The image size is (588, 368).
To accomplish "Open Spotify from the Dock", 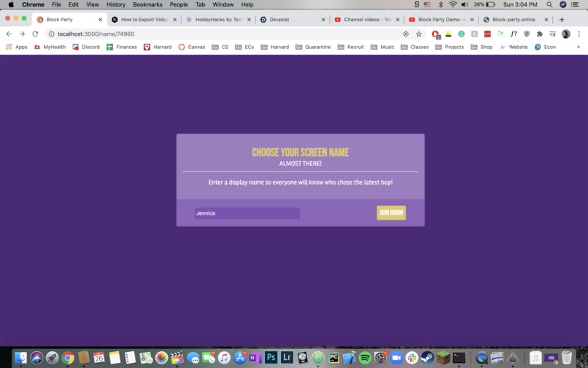I will click(x=365, y=358).
